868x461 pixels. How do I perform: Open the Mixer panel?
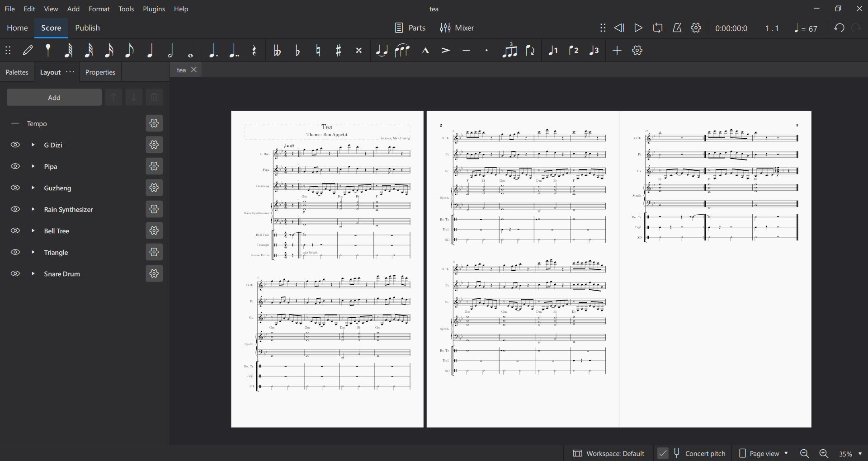click(457, 28)
